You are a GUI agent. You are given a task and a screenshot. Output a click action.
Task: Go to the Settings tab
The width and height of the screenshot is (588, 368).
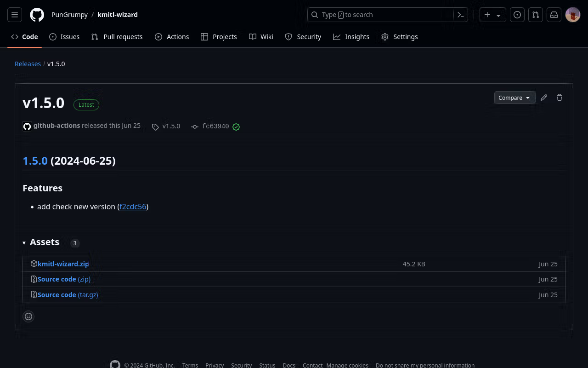(x=400, y=37)
